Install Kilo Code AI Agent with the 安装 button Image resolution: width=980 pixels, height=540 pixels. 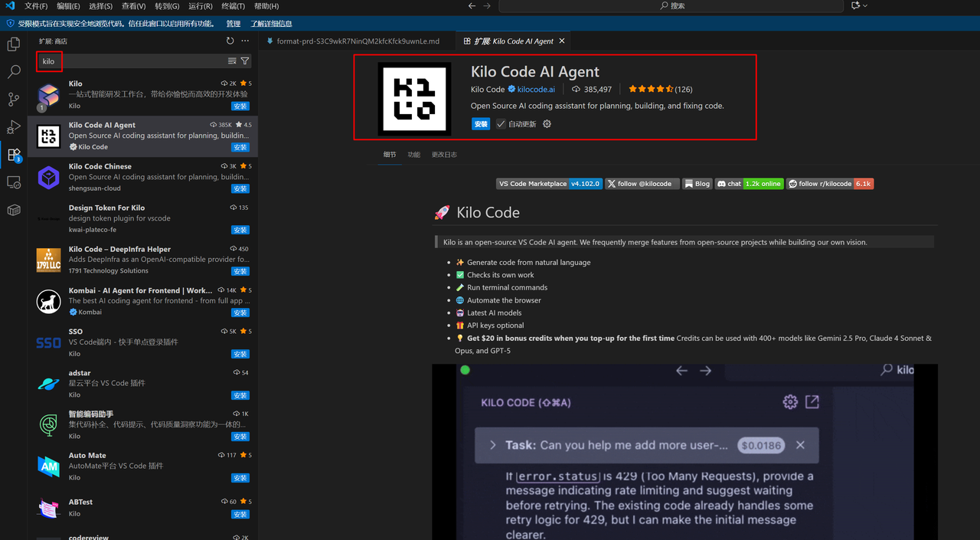pos(480,123)
